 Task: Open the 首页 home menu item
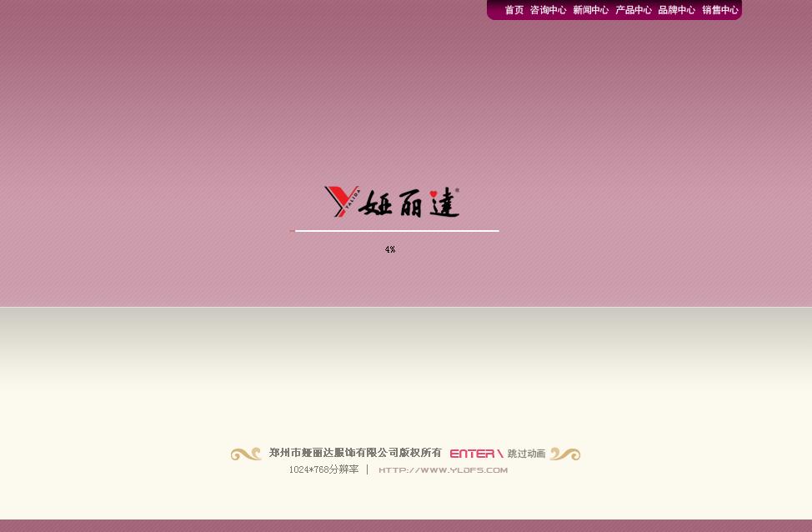click(514, 10)
